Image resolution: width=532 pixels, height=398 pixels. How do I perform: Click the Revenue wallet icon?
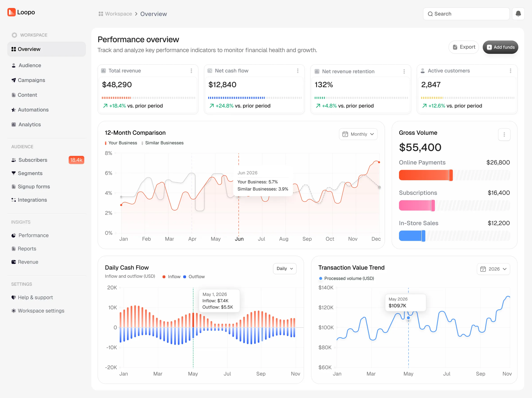pyautogui.click(x=14, y=262)
